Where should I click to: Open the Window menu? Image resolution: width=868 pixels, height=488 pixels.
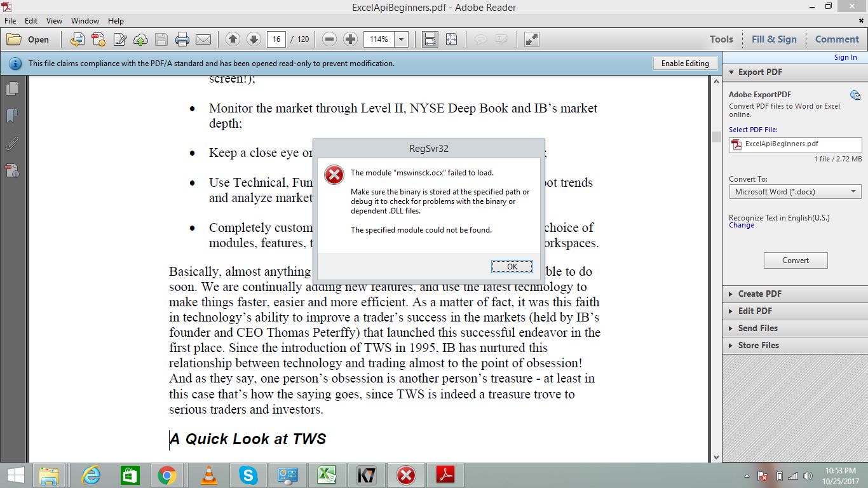point(85,21)
